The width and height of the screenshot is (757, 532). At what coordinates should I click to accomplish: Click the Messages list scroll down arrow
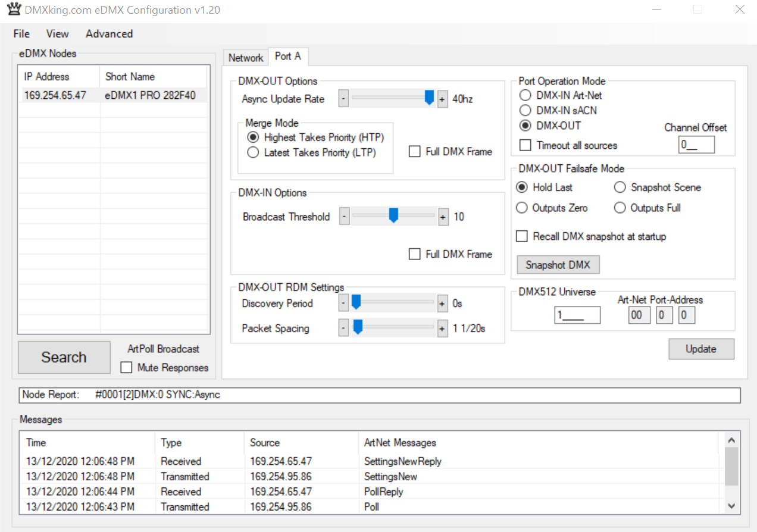pos(731,506)
